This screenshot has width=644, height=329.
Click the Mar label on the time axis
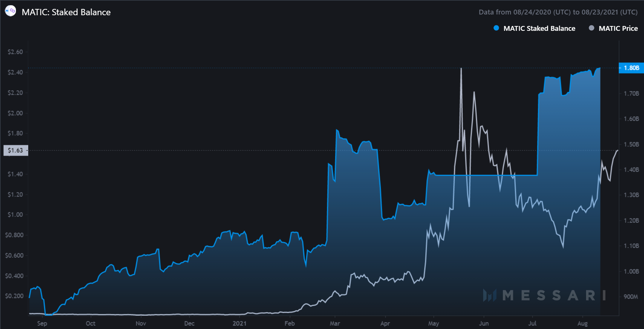click(335, 323)
